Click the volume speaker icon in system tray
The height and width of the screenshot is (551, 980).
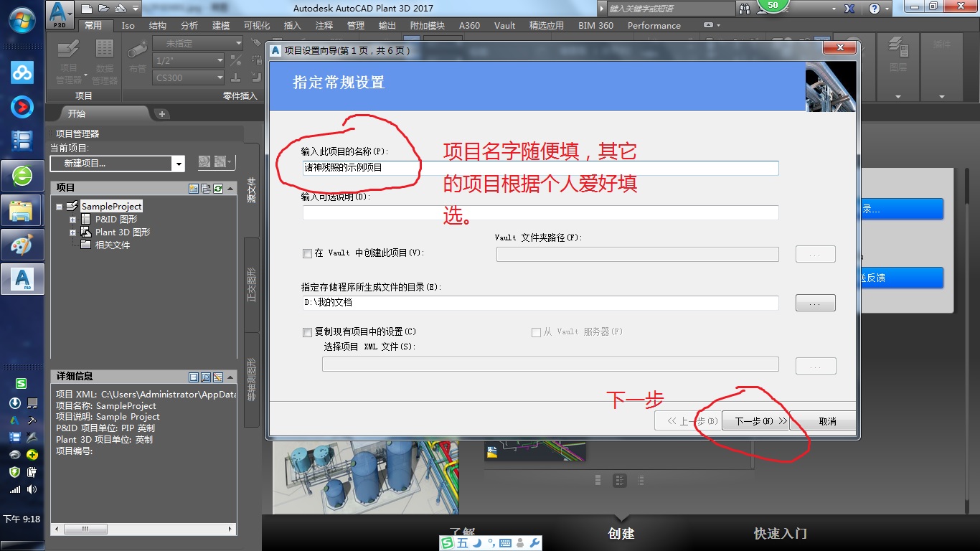[32, 489]
